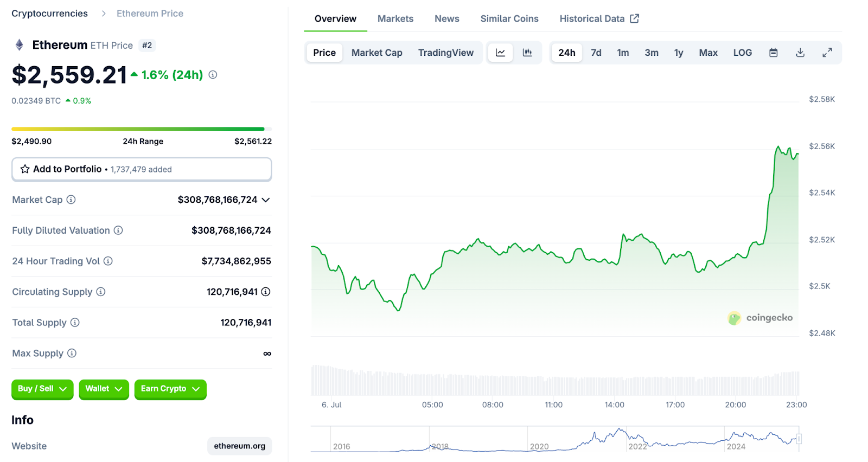Viewport: 868px width, 462px height.
Task: Click the #2 rank badge
Action: click(x=147, y=46)
